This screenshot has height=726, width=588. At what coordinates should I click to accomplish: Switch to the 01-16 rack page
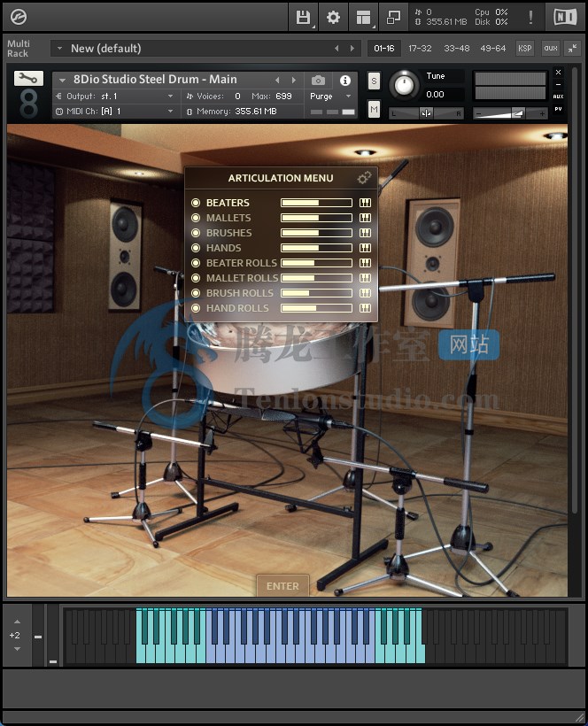384,48
